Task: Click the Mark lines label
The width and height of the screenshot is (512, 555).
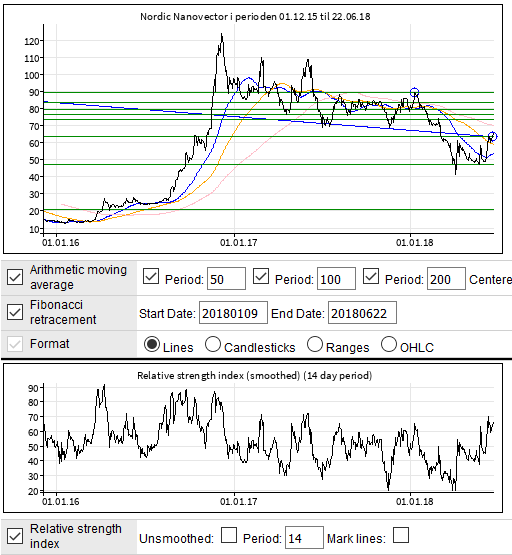Action: point(356,539)
